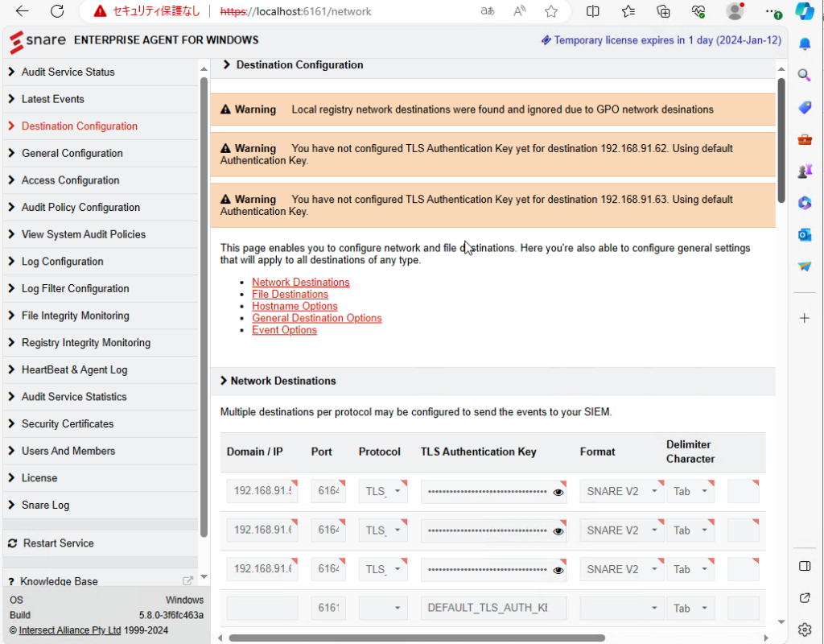This screenshot has width=824, height=644.
Task: Open Browser essentials heart icon
Action: (x=698, y=11)
